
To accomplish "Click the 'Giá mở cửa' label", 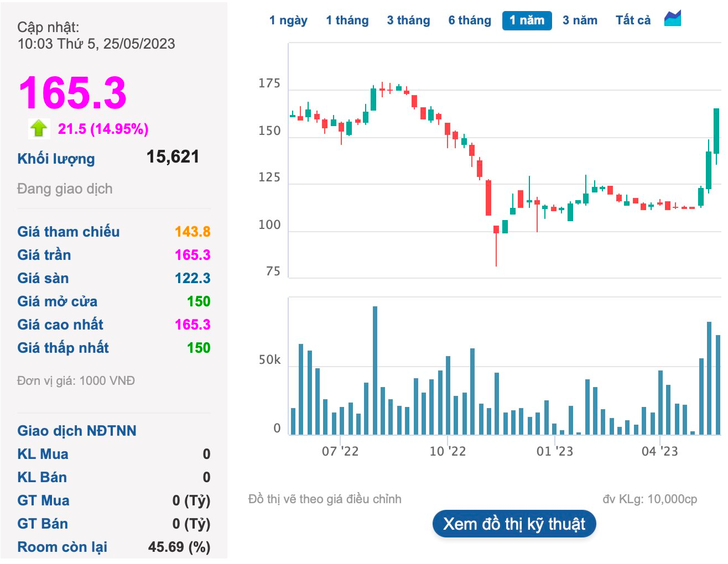I will 57,301.
